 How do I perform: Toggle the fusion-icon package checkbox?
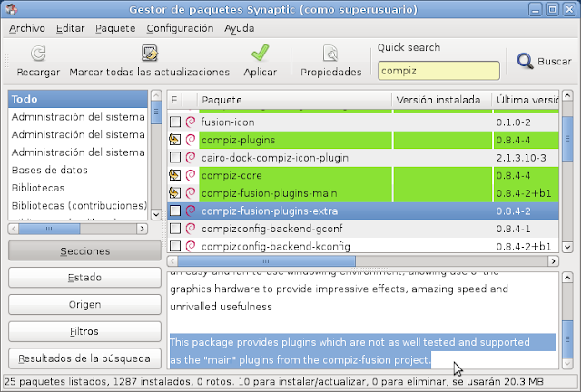pyautogui.click(x=175, y=122)
